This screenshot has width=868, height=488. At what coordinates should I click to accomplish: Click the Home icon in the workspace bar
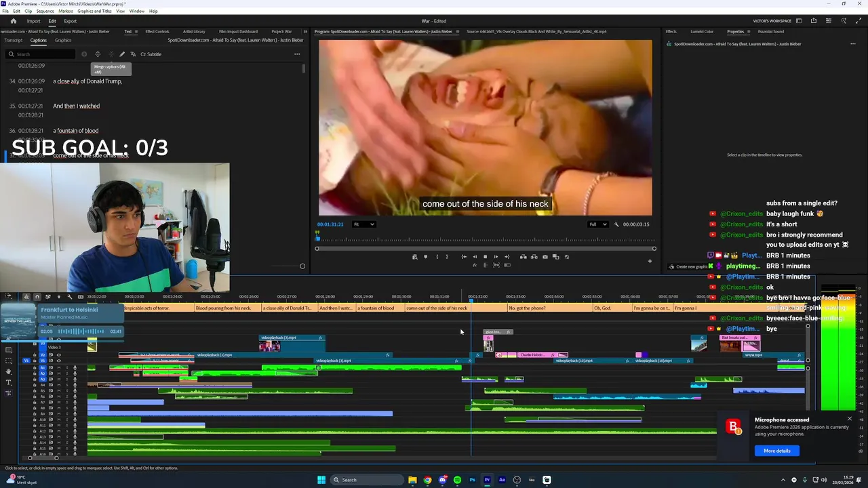13,21
